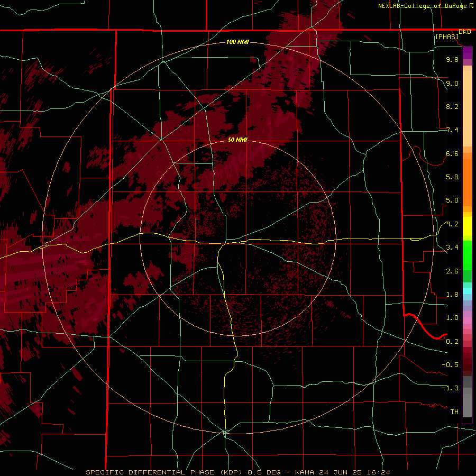476x476 pixels.
Task: Click the KAMA 24 JUN 25 16:24 timestamp
Action: tap(342, 472)
